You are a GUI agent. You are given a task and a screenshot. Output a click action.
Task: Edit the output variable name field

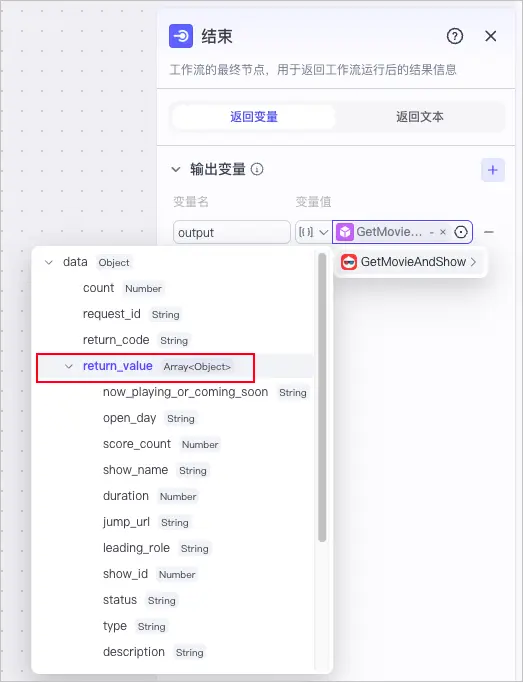pyautogui.click(x=231, y=232)
